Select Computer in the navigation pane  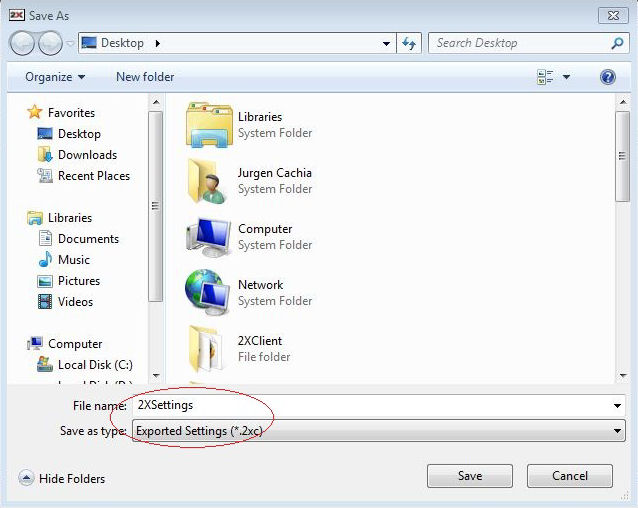(75, 344)
